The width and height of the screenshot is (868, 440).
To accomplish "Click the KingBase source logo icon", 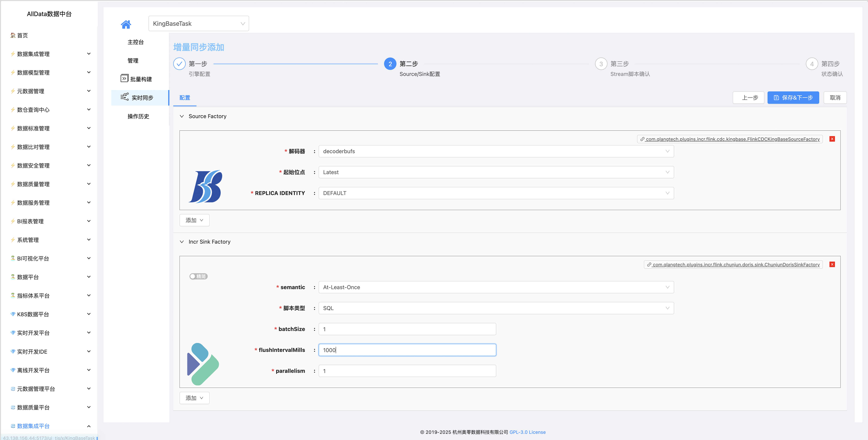I will pyautogui.click(x=206, y=186).
